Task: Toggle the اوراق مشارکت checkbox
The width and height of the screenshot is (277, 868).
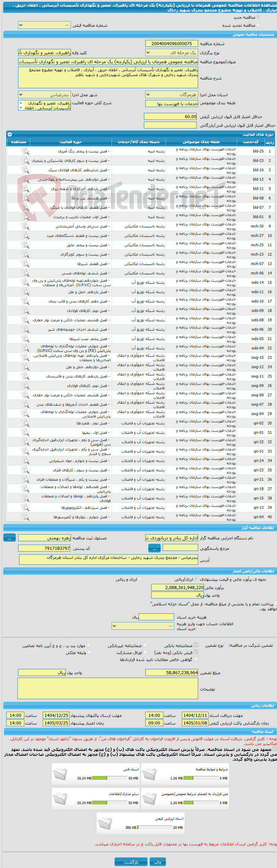Action: point(145,652)
